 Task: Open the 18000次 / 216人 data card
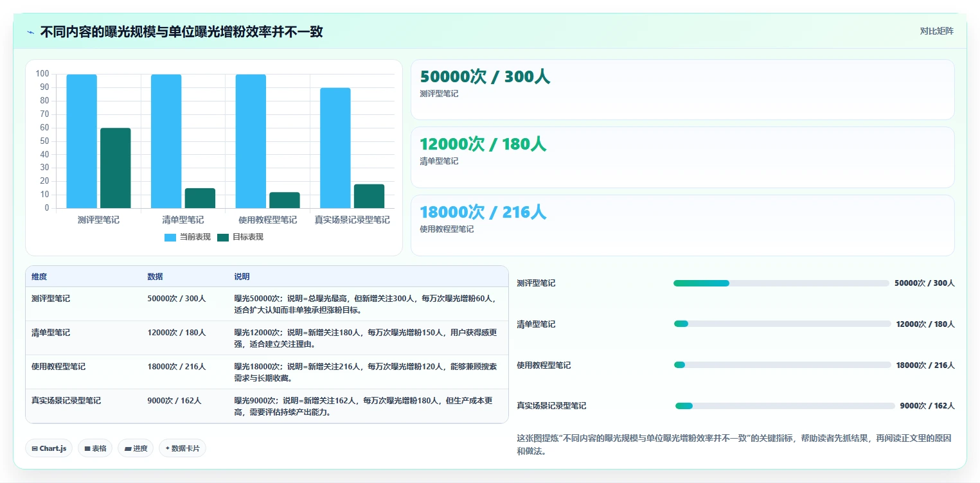pos(682,225)
